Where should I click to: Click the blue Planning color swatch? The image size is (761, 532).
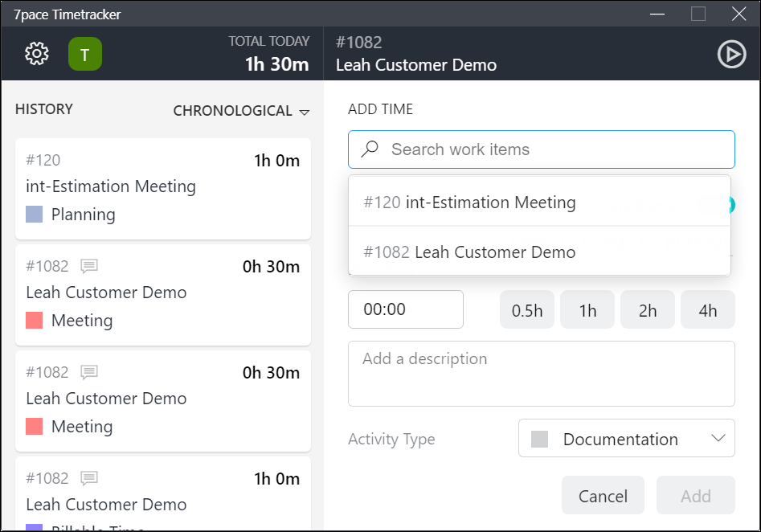coord(34,214)
